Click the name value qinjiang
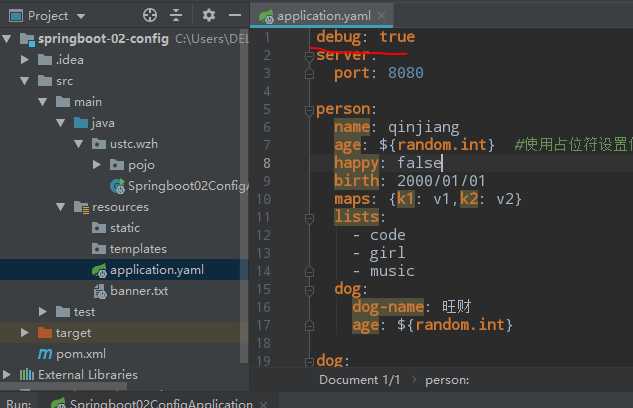The height and width of the screenshot is (408, 633). click(423, 128)
